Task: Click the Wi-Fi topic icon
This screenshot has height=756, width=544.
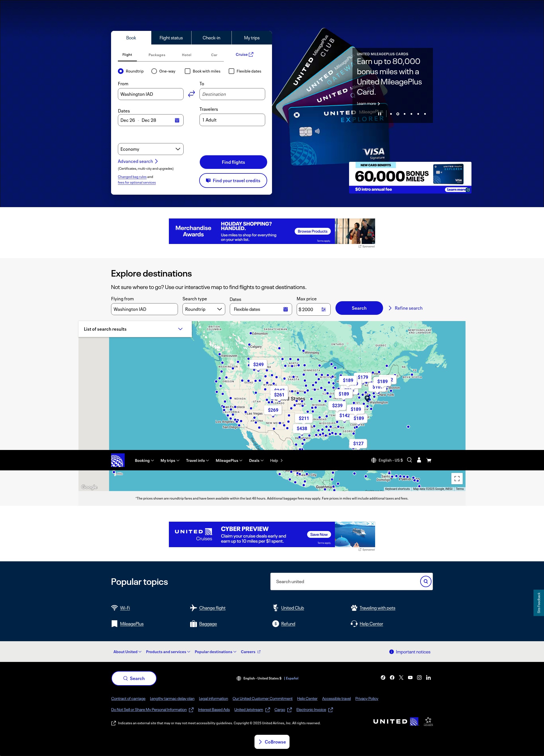Action: pos(114,608)
